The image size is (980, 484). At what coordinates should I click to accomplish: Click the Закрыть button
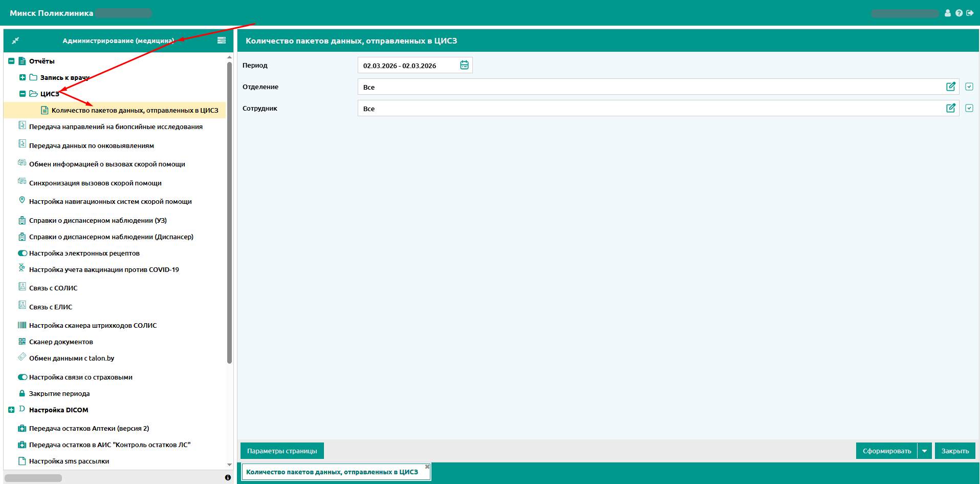[x=955, y=451]
